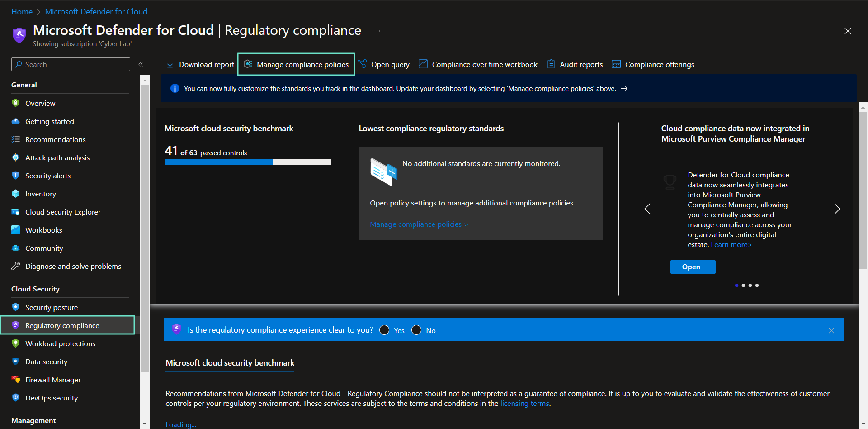Show next carousel slide with right chevron

(837, 209)
